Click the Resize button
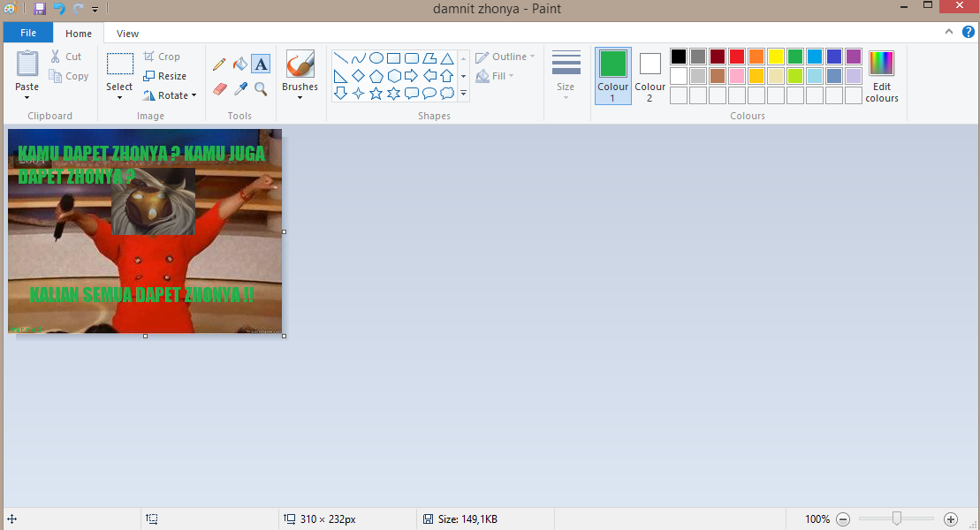This screenshot has height=530, width=980. pyautogui.click(x=165, y=76)
